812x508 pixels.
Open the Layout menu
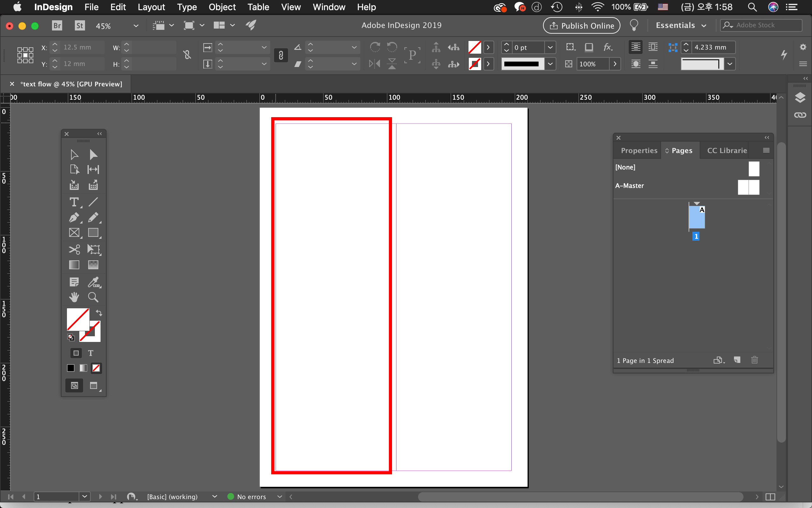(x=151, y=7)
